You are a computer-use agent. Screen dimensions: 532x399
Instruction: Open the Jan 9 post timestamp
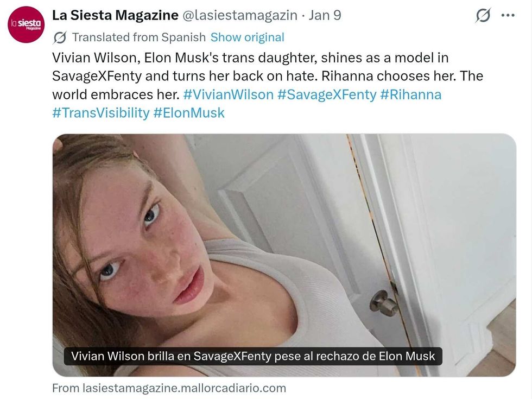325,15
